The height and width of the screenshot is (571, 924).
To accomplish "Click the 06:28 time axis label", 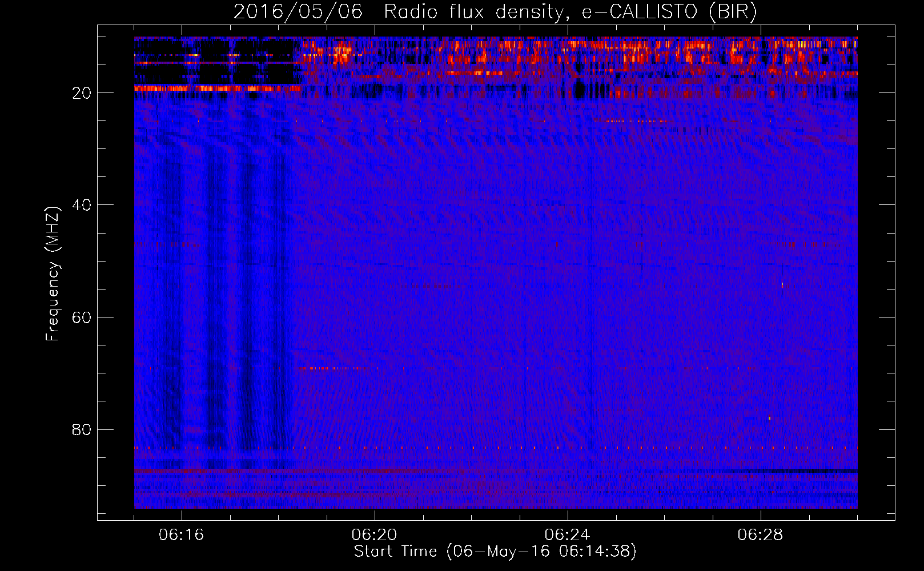I will (x=761, y=535).
